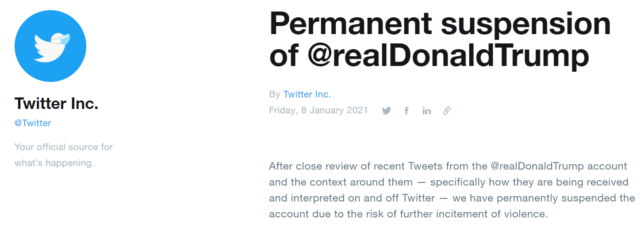Image resolution: width=644 pixels, height=236 pixels.
Task: Click the bold Twitter Inc. name under avatar
Action: coord(56,104)
